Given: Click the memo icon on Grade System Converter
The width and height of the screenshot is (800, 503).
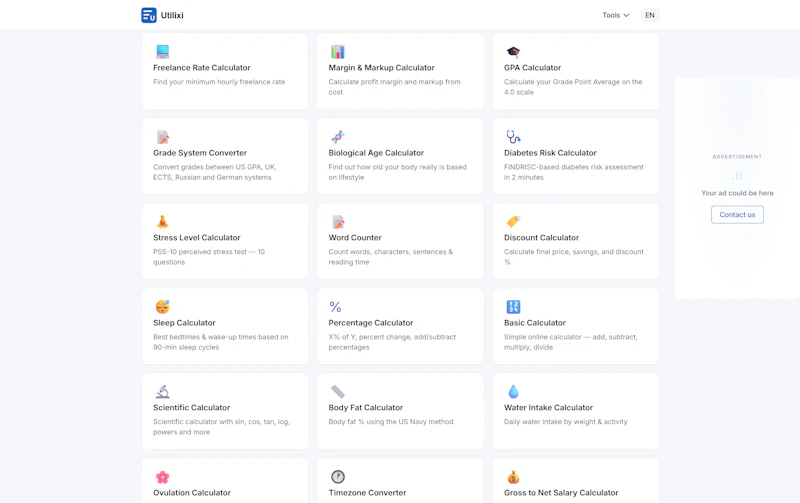Looking at the screenshot, I should (162, 137).
